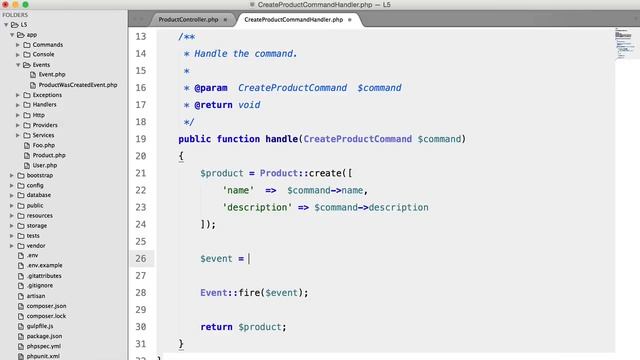The image size is (640, 360).
Task: Expand the Exceptions folder arrow
Action: tap(18, 95)
